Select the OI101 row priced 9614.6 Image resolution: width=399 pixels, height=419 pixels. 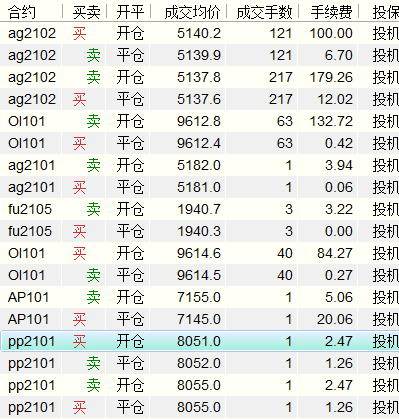pyautogui.click(x=199, y=253)
